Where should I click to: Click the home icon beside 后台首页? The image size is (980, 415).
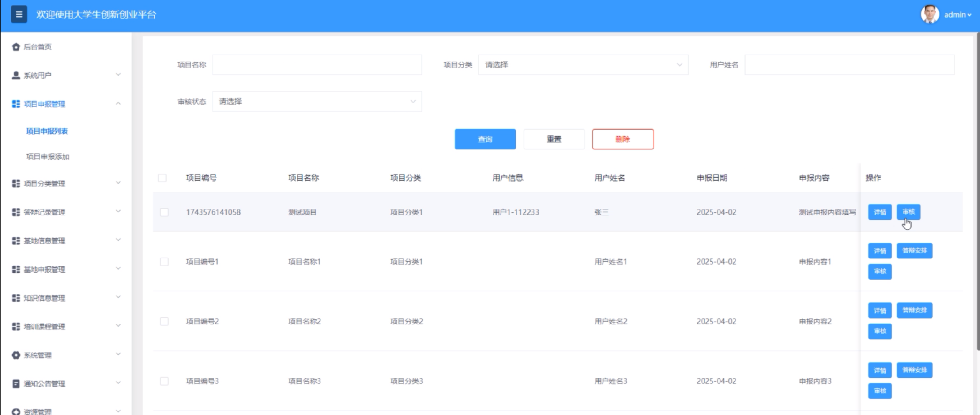point(16,47)
